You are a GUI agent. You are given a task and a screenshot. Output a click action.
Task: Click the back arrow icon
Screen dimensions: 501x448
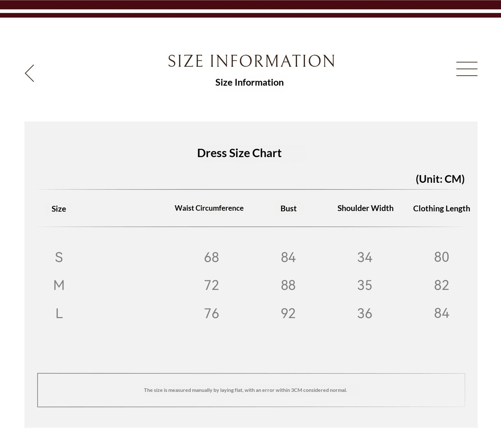(x=29, y=73)
